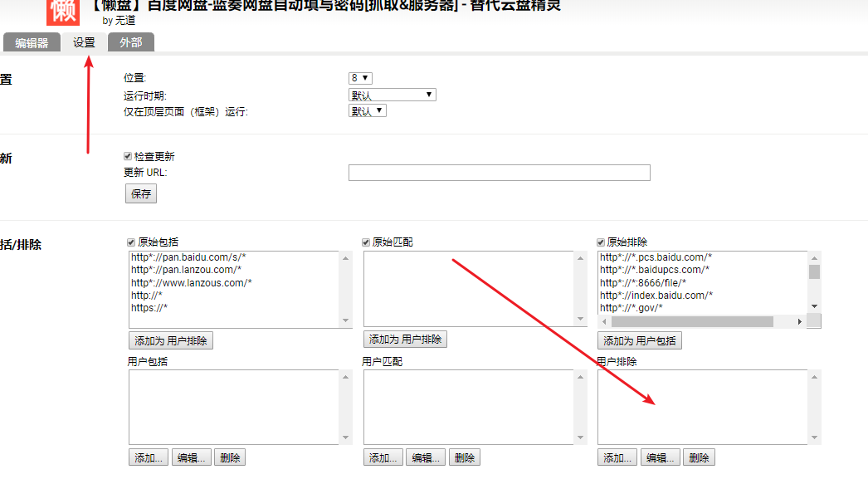868x479 pixels.
Task: Toggle the 检查更新 checkbox
Action: click(128, 156)
